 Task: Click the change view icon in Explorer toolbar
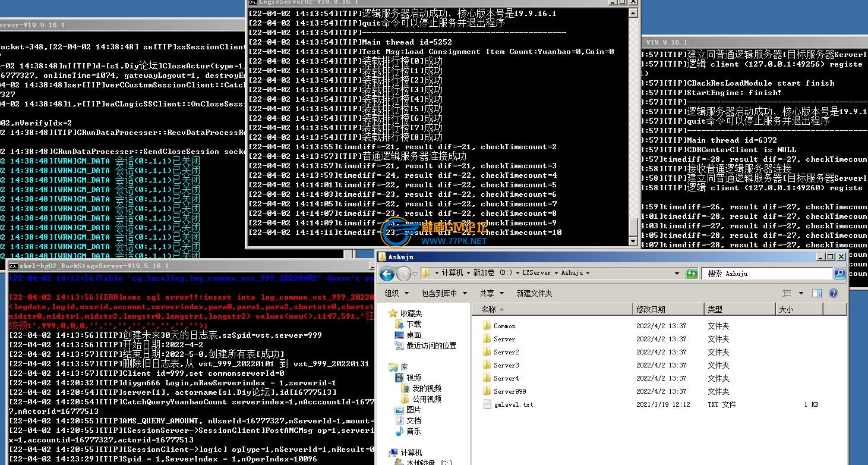point(787,293)
